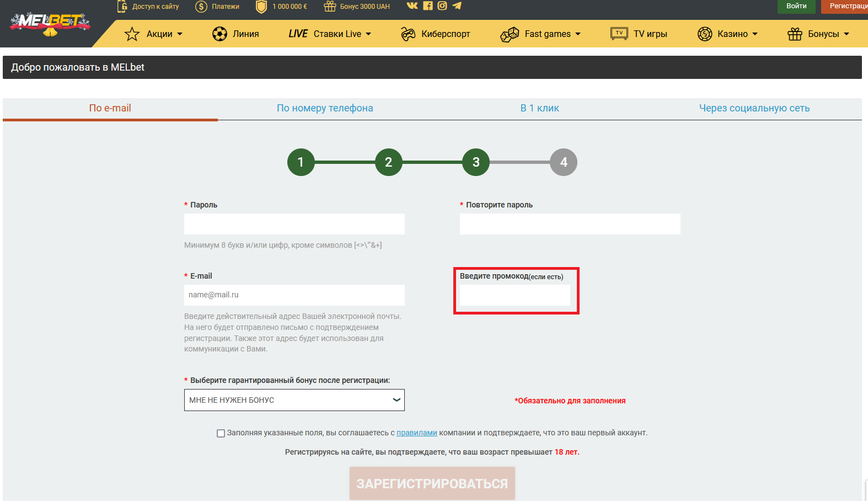The width and height of the screenshot is (868, 501).
Task: Focus the Пароль password field
Action: [294, 224]
